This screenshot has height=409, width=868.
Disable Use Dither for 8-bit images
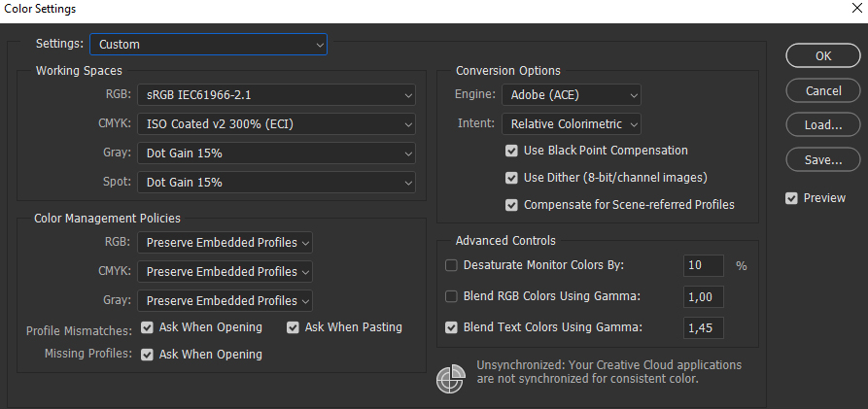point(512,179)
